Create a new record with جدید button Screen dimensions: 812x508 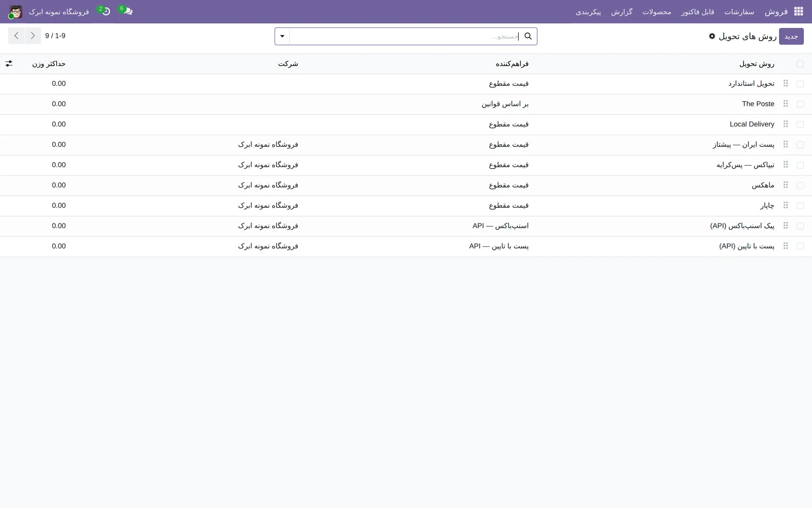791,36
